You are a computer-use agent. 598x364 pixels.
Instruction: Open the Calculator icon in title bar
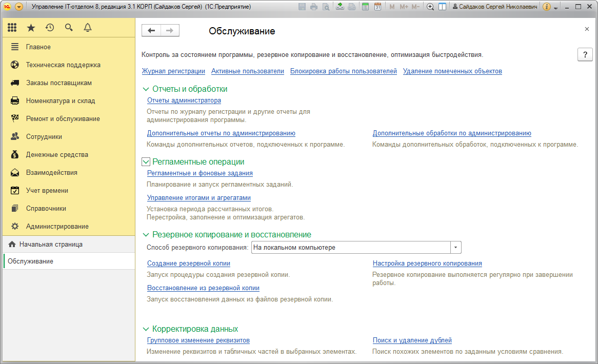[365, 7]
